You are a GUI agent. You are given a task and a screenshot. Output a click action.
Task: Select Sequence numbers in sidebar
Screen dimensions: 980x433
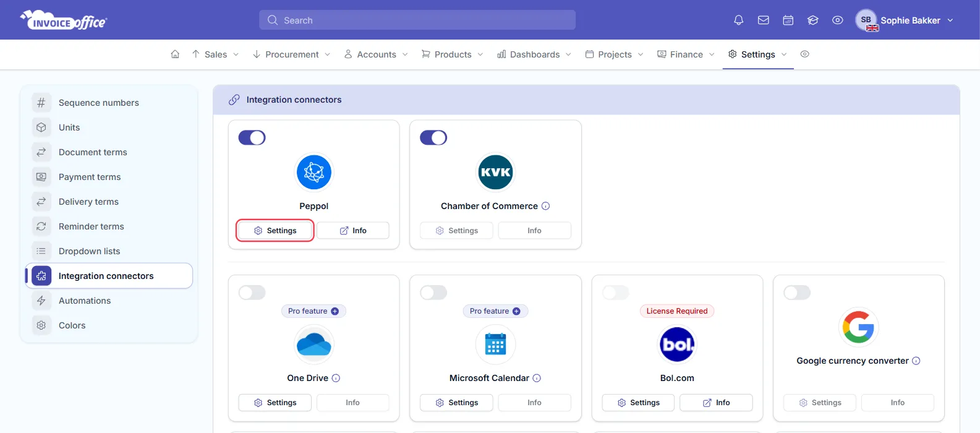(109, 103)
